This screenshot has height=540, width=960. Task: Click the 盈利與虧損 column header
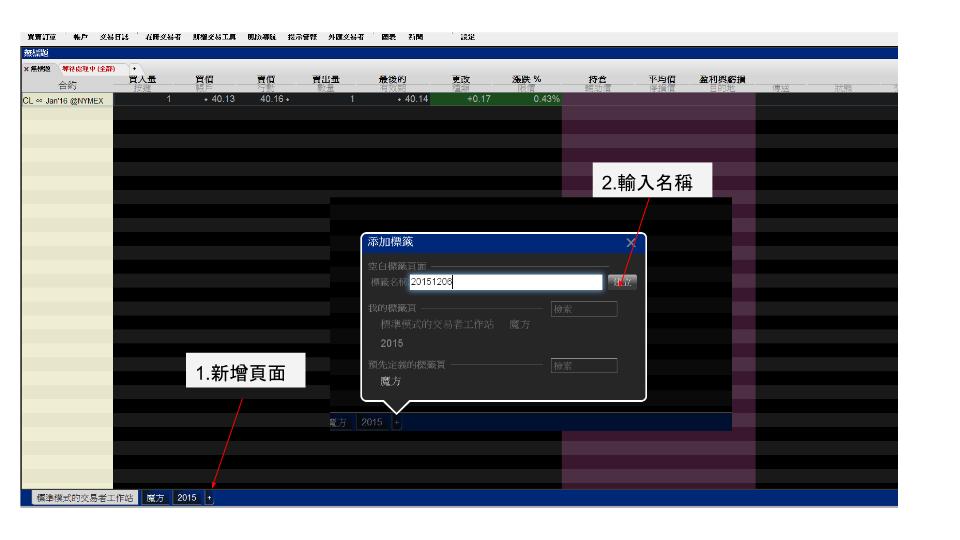tap(722, 80)
